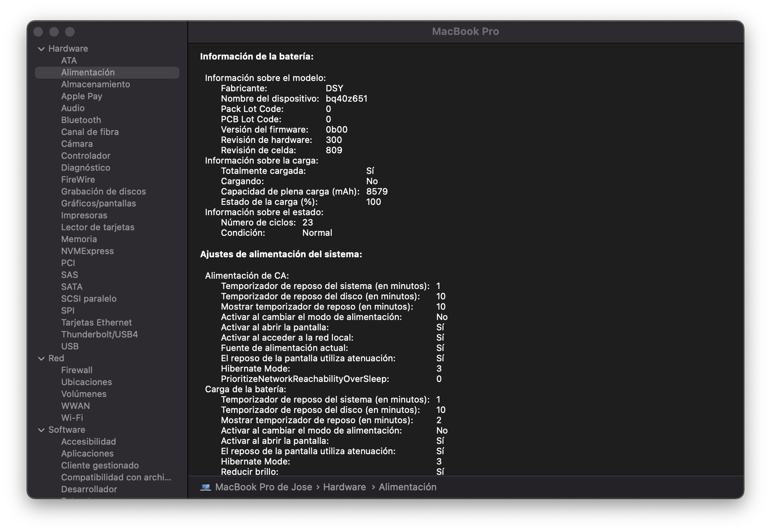Click the Condición value Normal
Image resolution: width=771 pixels, height=532 pixels.
click(x=317, y=233)
